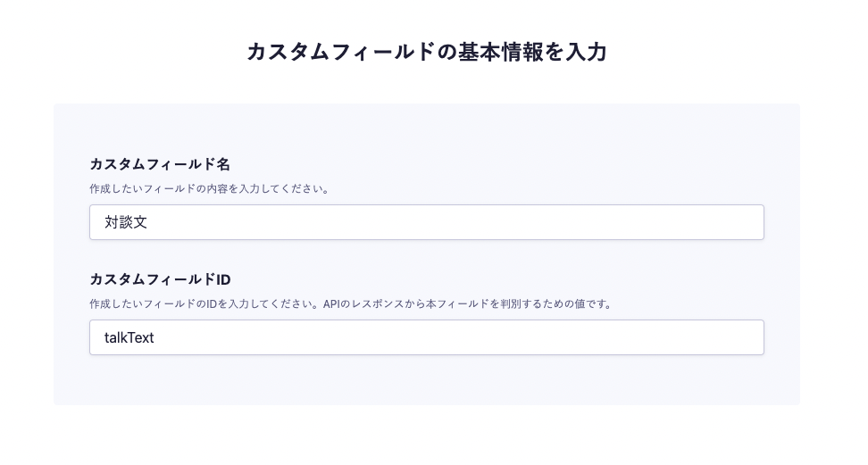Screen dimensions: 868x465
Task: Click the empty right end of the name field
Action: click(x=714, y=222)
